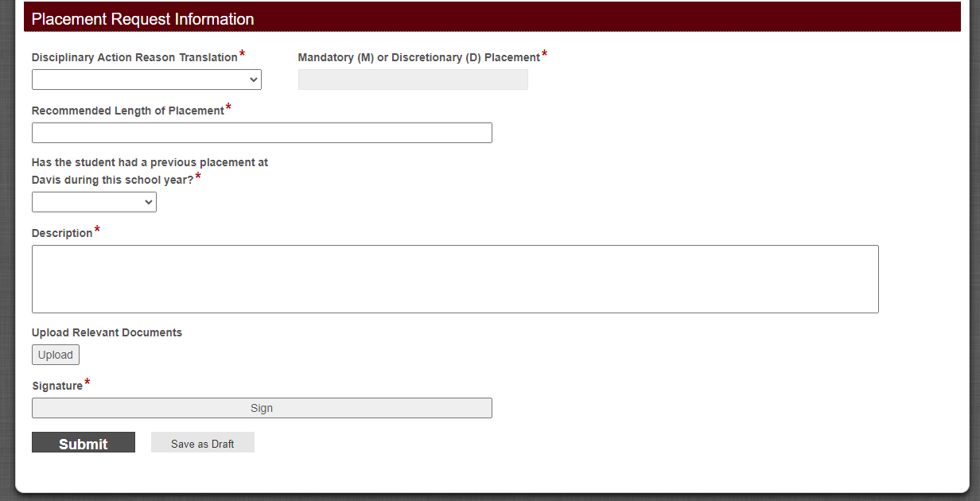This screenshot has width=980, height=501.
Task: Click the red asterisk next to Description
Action: (x=96, y=227)
